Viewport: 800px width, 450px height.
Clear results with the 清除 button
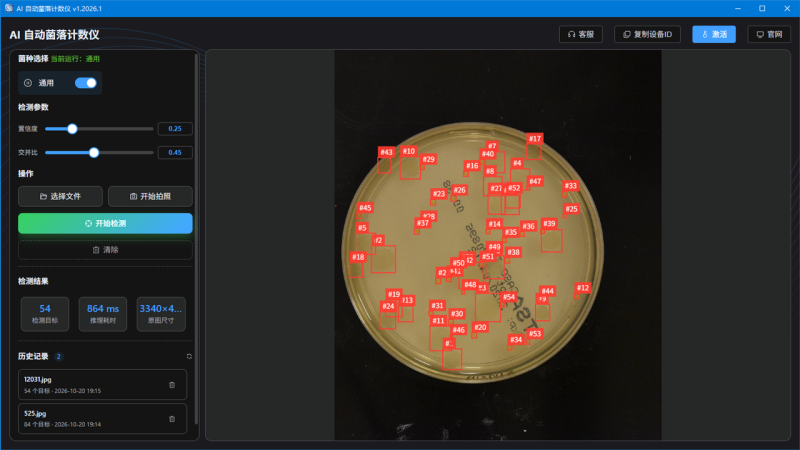105,250
